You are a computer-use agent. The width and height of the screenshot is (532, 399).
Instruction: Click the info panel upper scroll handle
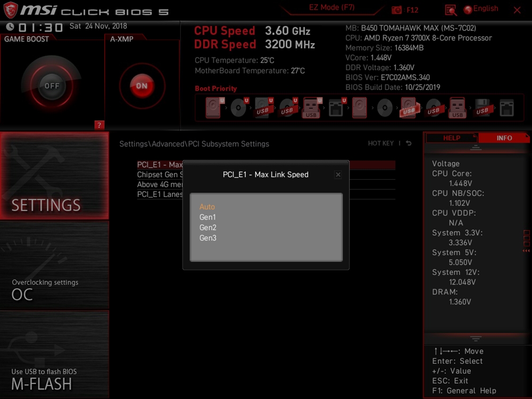point(476,147)
